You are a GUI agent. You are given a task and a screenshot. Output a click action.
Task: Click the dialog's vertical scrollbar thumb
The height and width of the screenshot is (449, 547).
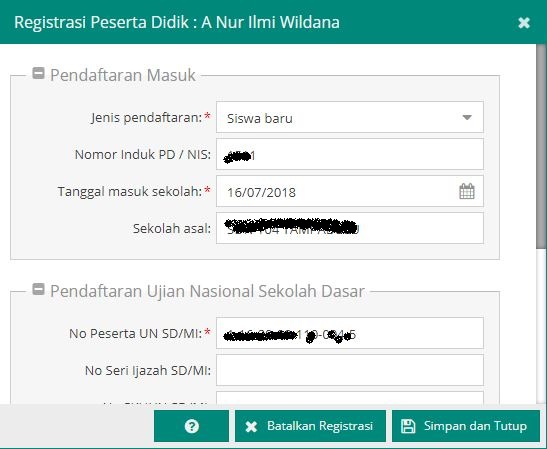point(541,147)
